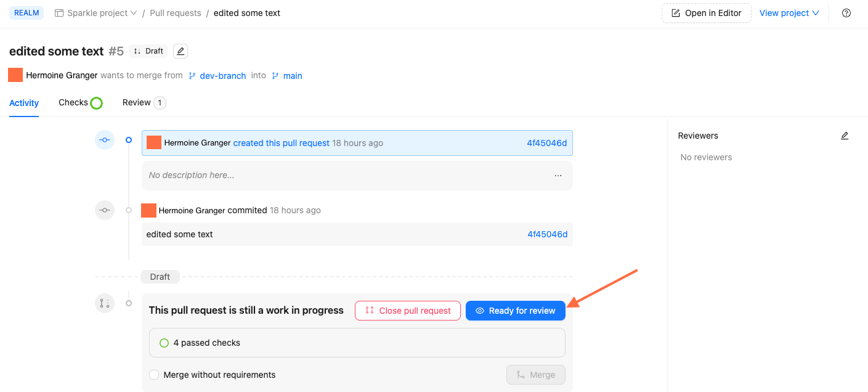Click the Ready for review button
Image resolution: width=868 pixels, height=392 pixels.
point(515,310)
